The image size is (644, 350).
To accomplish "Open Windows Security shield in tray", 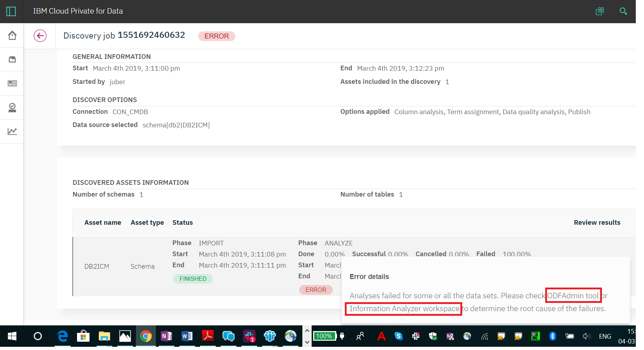I will coord(433,336).
